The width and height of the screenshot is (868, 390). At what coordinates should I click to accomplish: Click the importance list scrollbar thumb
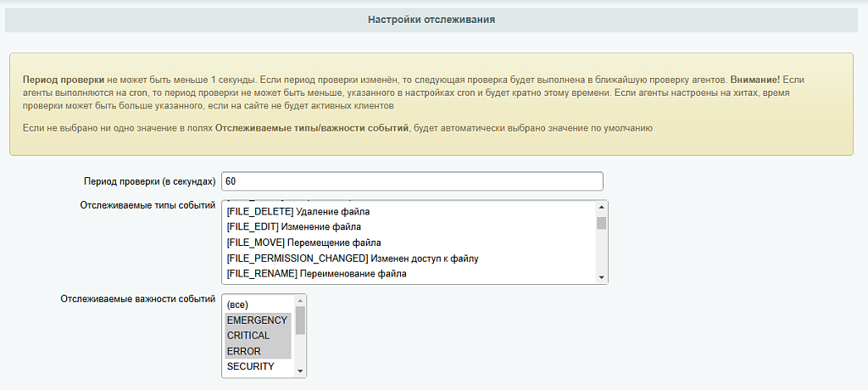pyautogui.click(x=300, y=320)
